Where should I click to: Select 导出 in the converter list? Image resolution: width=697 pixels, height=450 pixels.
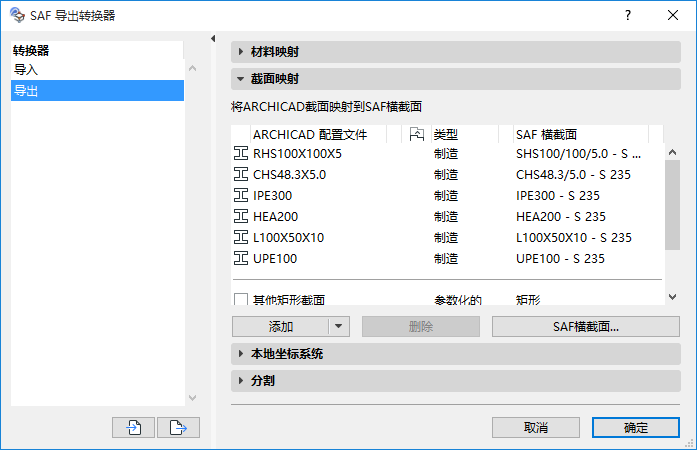[x=97, y=91]
